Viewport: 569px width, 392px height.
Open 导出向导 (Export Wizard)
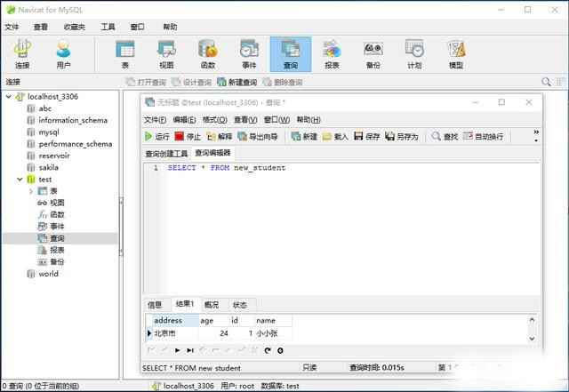258,137
